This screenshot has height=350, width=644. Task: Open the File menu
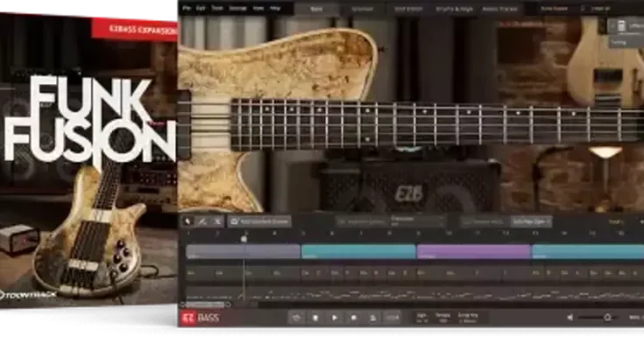tap(187, 8)
